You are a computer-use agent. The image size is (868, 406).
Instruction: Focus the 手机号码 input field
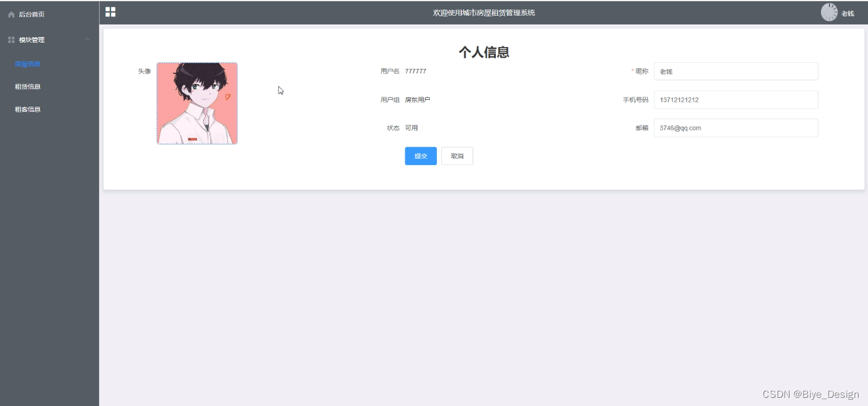click(x=736, y=100)
